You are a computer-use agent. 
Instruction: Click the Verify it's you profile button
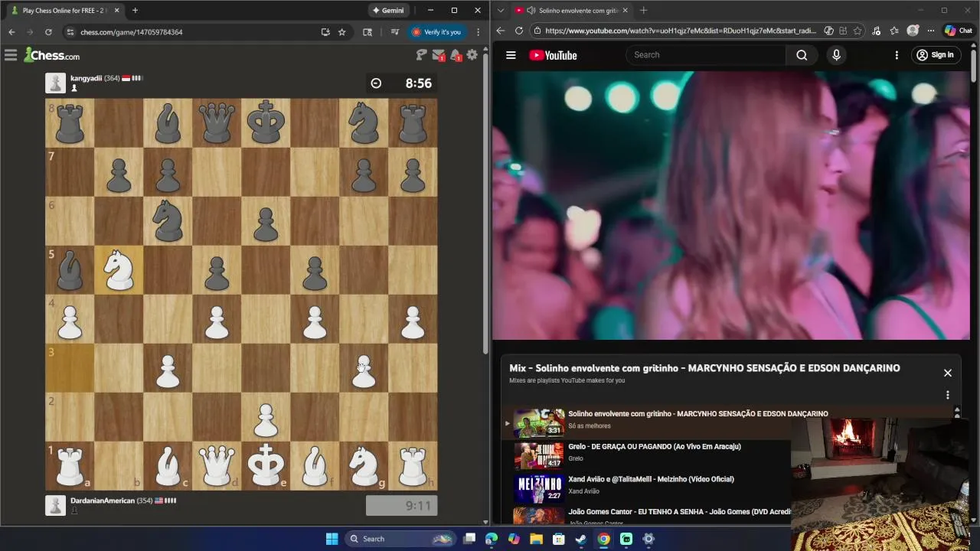pyautogui.click(x=436, y=32)
